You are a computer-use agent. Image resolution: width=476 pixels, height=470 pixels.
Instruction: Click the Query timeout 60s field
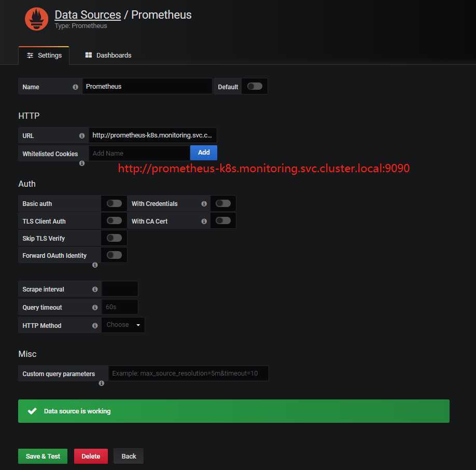coord(120,307)
